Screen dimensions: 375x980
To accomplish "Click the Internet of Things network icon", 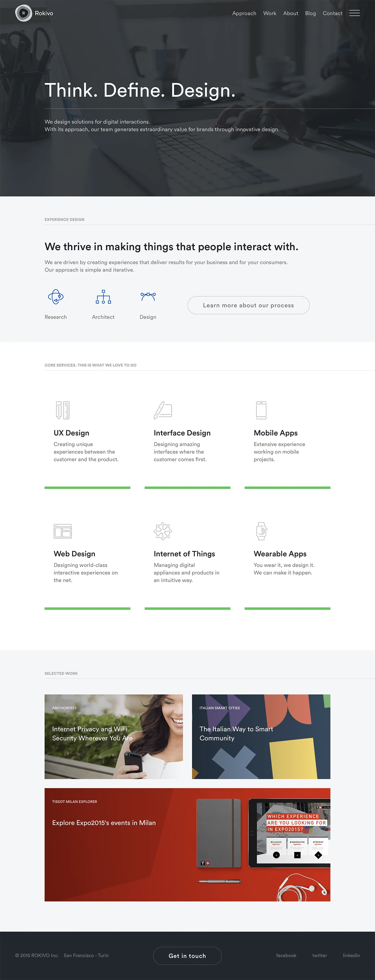I will click(x=163, y=531).
